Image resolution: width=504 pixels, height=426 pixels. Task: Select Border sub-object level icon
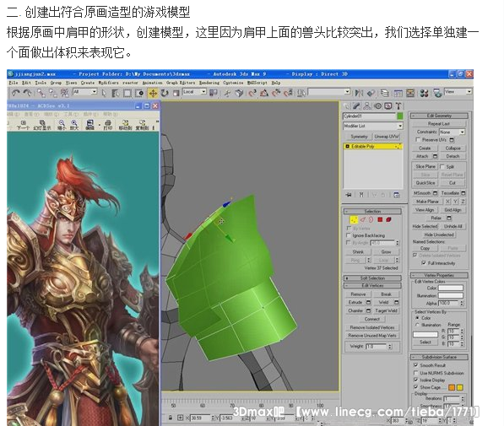point(371,219)
